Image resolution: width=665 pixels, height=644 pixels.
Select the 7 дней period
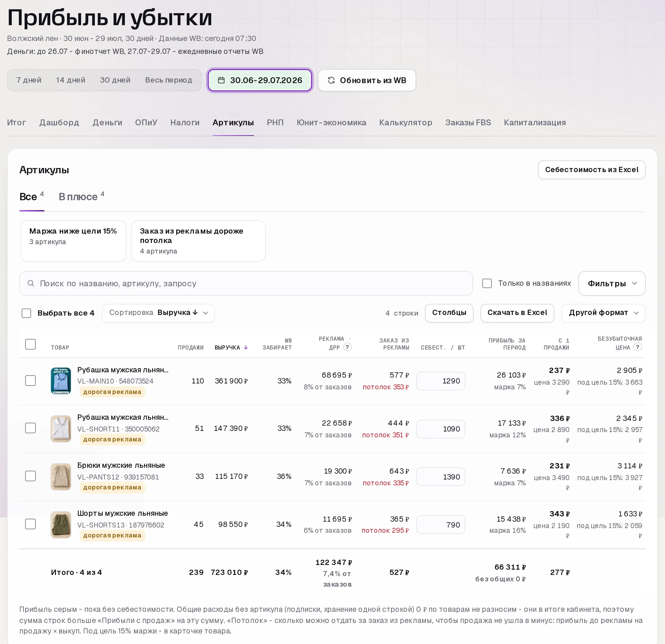tap(29, 80)
